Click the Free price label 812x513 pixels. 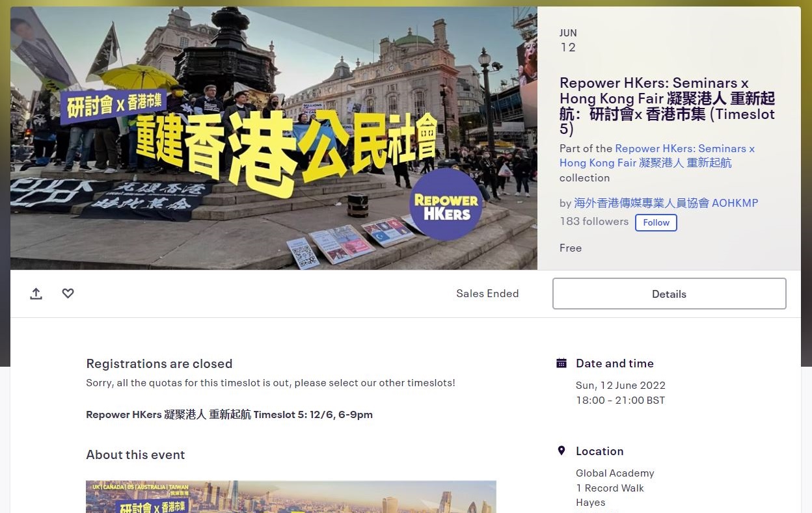click(570, 248)
